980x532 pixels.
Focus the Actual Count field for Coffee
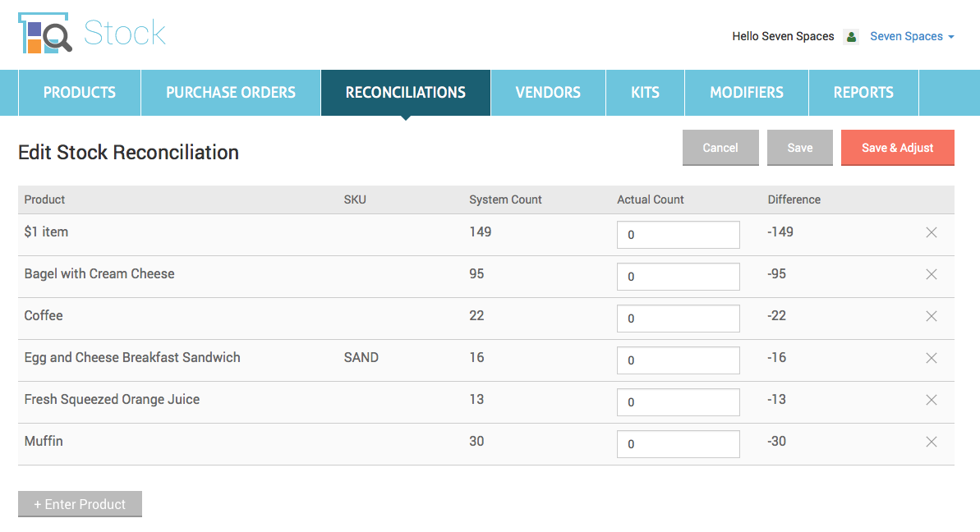[678, 319]
